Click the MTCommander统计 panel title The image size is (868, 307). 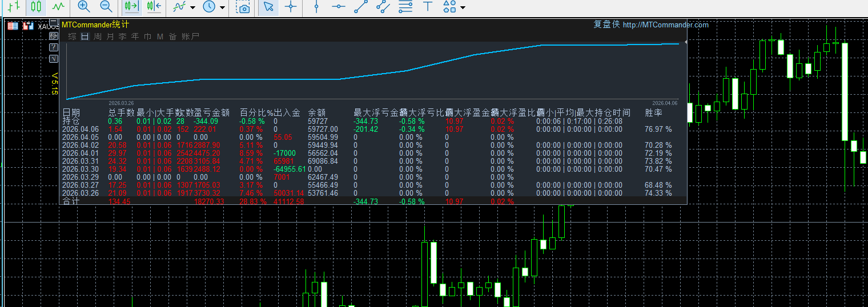(95, 25)
